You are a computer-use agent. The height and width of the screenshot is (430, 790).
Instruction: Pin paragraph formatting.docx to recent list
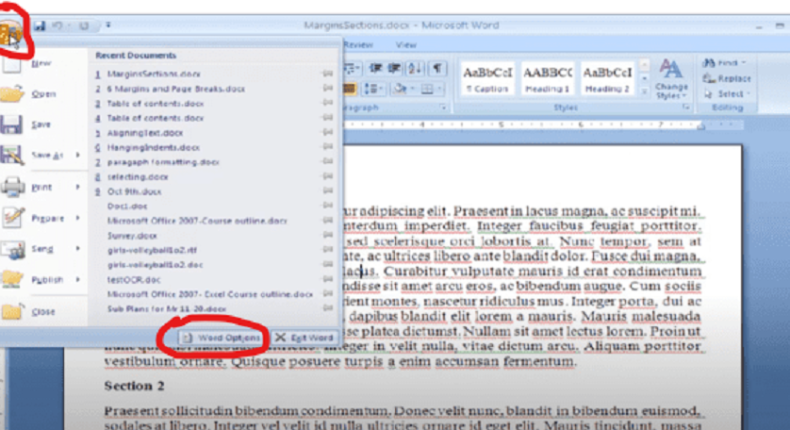click(x=328, y=161)
